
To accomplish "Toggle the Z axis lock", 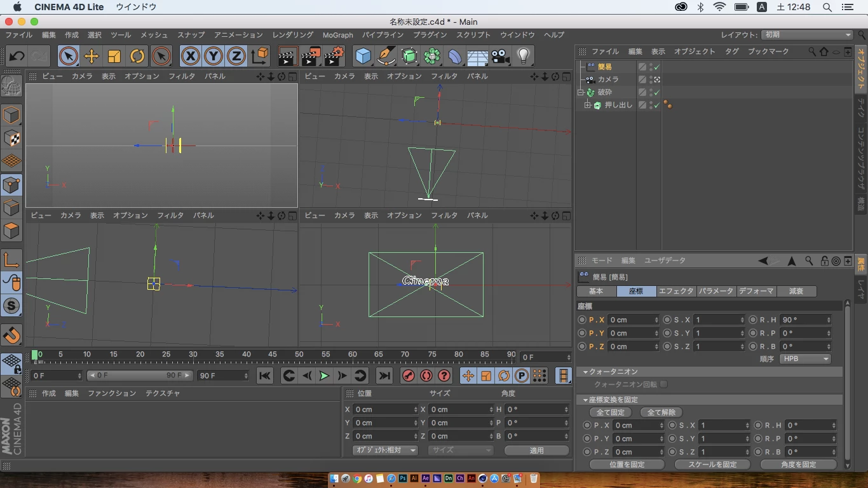I will pos(236,56).
